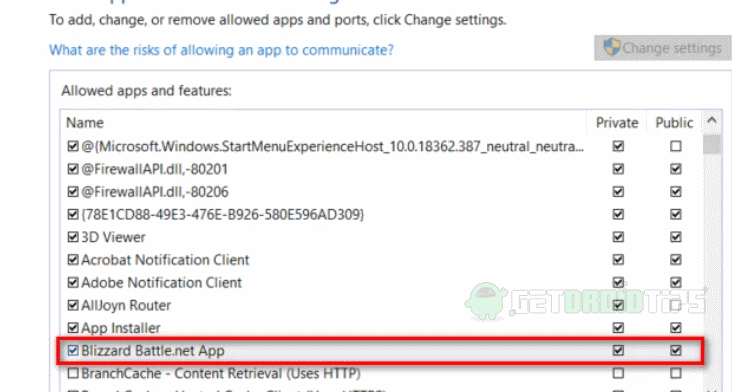Uncheck the {78E1CD88-49E3-476E-B926-580E596AD309} name checkbox
This screenshot has height=392, width=732.
[73, 214]
